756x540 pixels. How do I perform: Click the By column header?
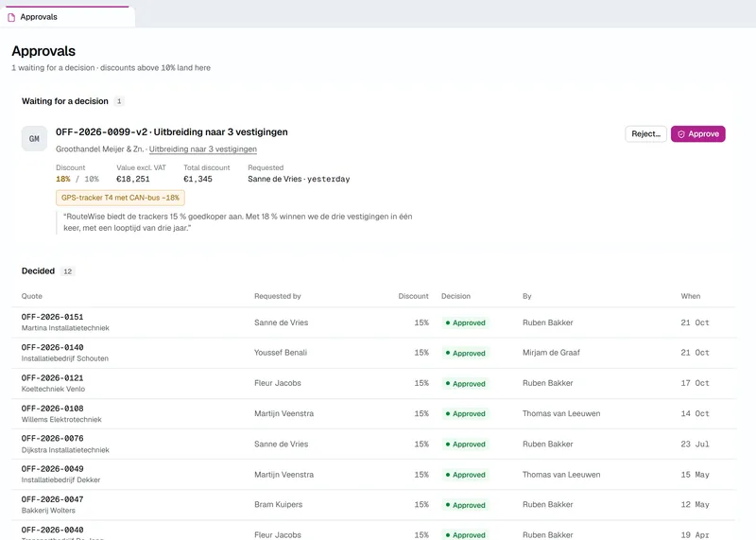tap(527, 296)
